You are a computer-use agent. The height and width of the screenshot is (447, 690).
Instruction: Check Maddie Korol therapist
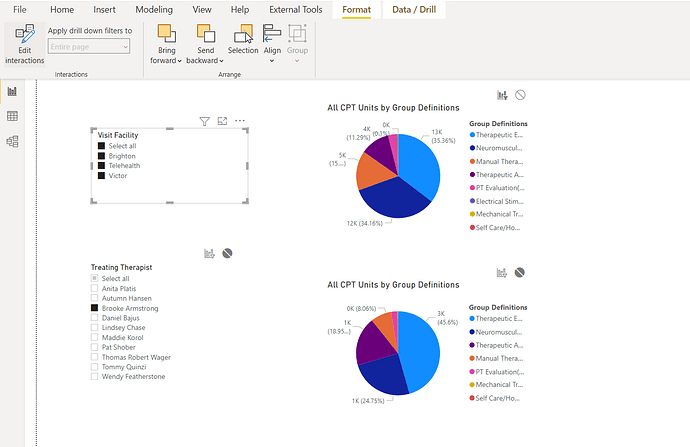[94, 337]
